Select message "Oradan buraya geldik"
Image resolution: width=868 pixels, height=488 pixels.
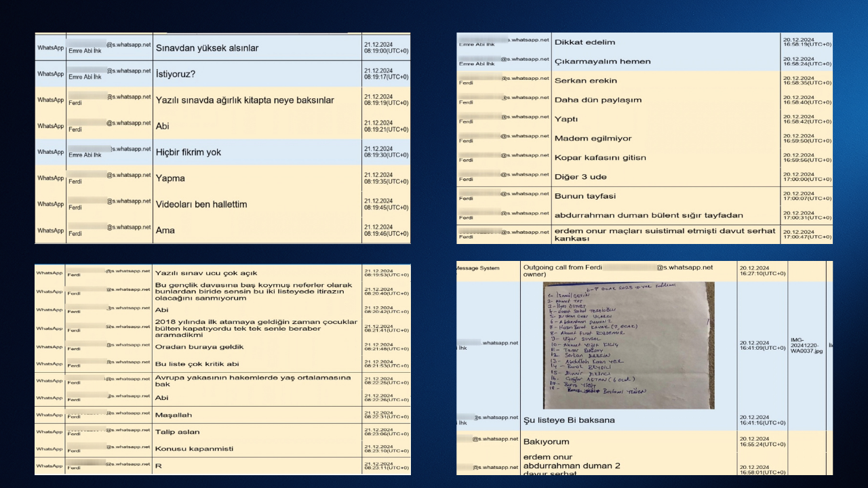click(x=199, y=347)
